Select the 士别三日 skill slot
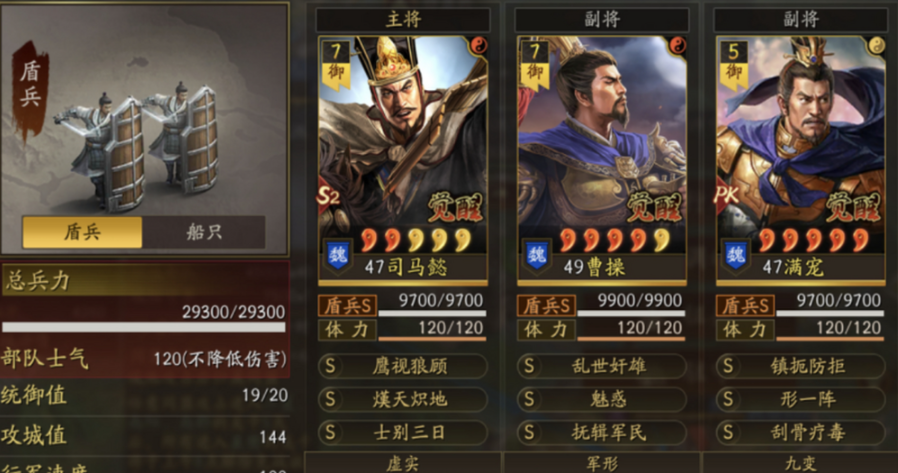Viewport: 898px width, 473px height. click(403, 432)
